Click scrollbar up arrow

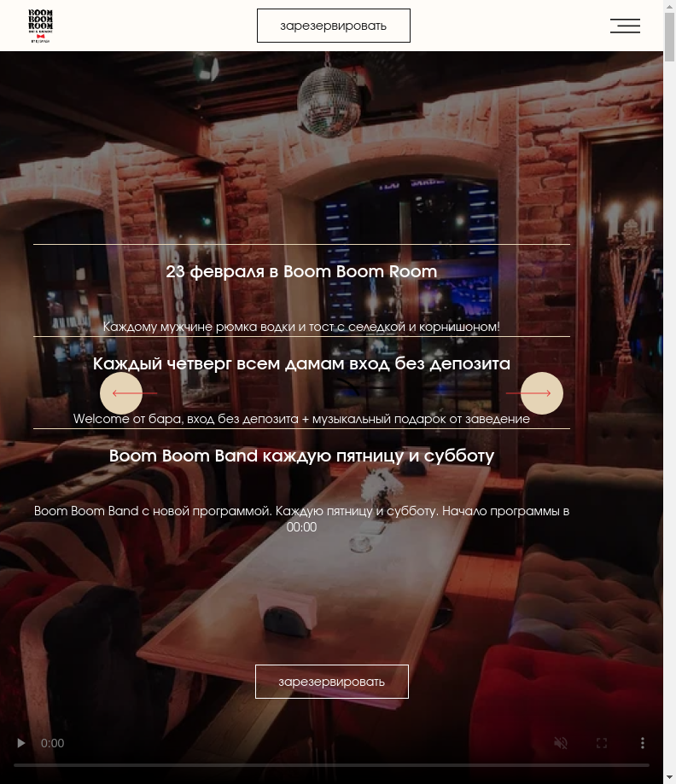point(669,6)
